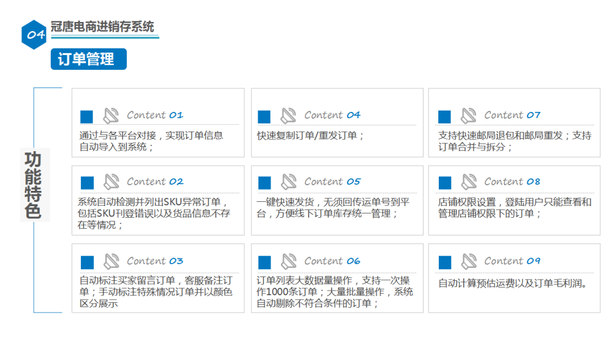Viewport: 612px width, 364px height.
Task: Select the speaker icon beside Content 05
Action: click(288, 182)
